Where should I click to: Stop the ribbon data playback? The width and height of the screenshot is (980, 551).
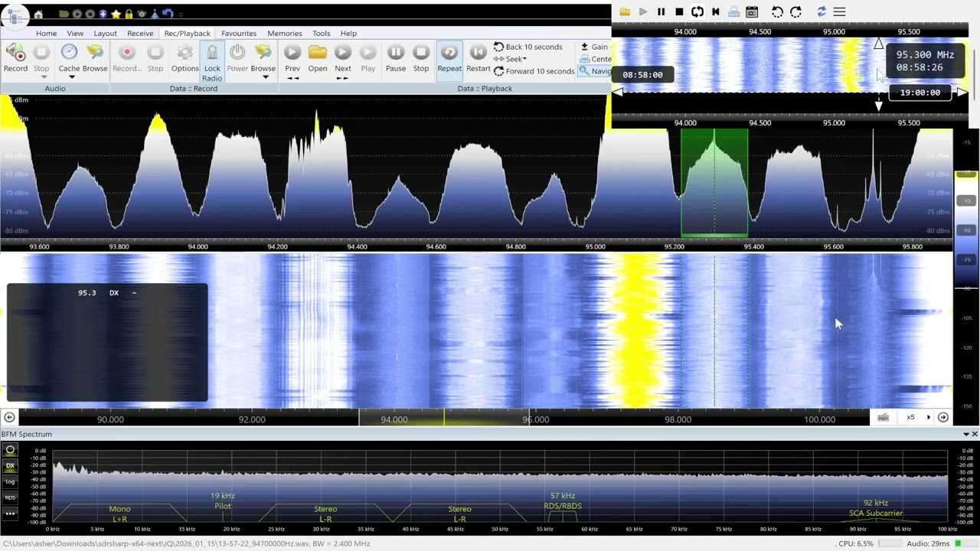point(421,58)
